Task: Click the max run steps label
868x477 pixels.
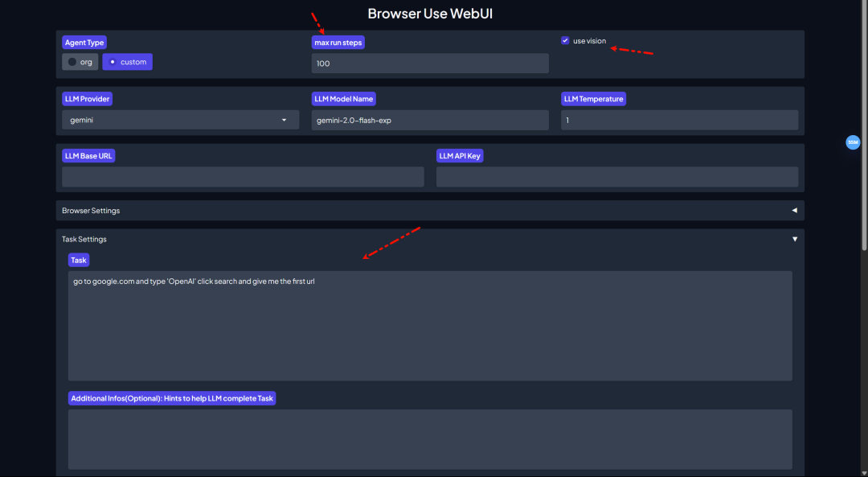Action: (x=338, y=43)
